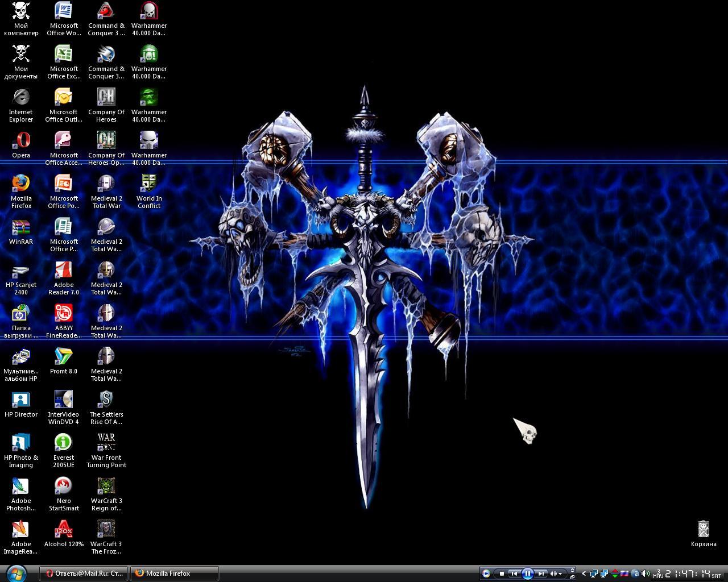Viewport: 728px width, 582px height.
Task: Open Mozilla Firefox desktop shortcut
Action: [x=21, y=192]
